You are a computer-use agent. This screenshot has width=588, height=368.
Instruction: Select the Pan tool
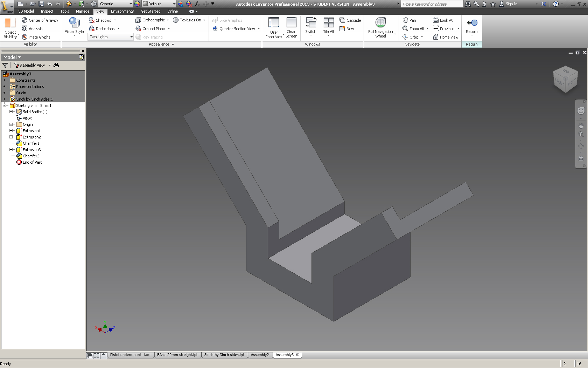[409, 20]
